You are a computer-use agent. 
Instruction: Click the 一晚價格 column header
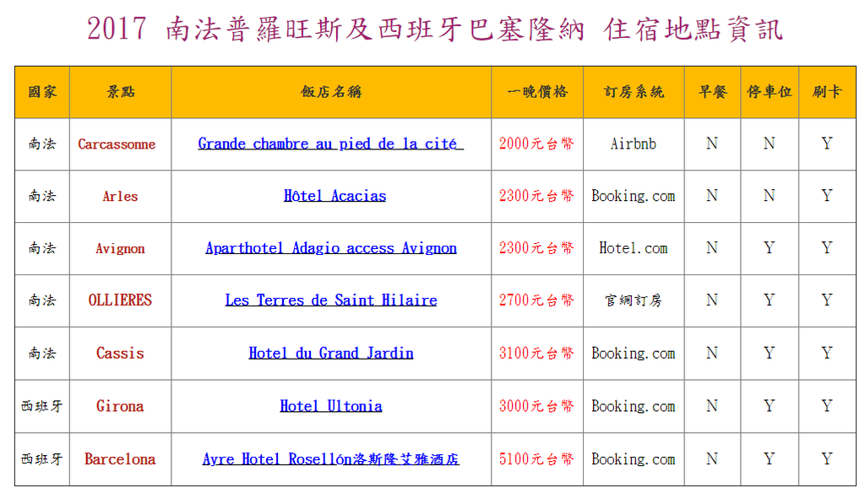coord(537,92)
